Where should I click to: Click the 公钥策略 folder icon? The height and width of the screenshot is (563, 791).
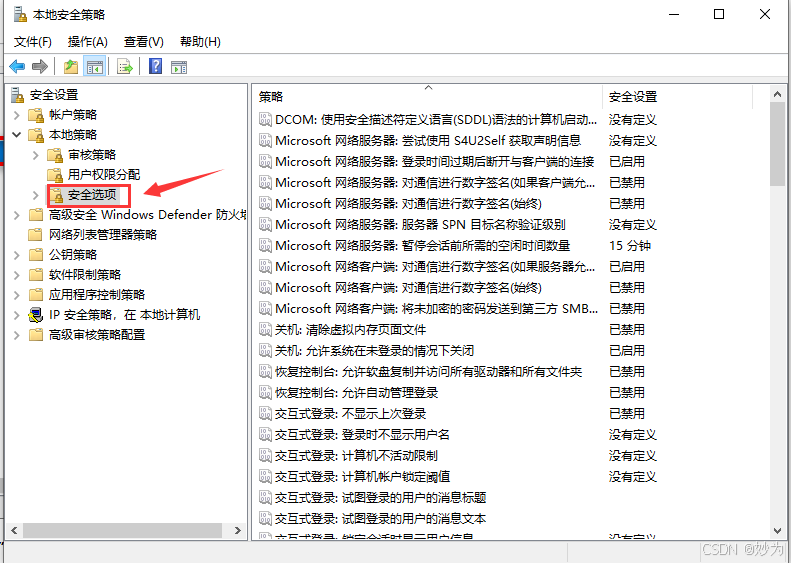point(36,255)
